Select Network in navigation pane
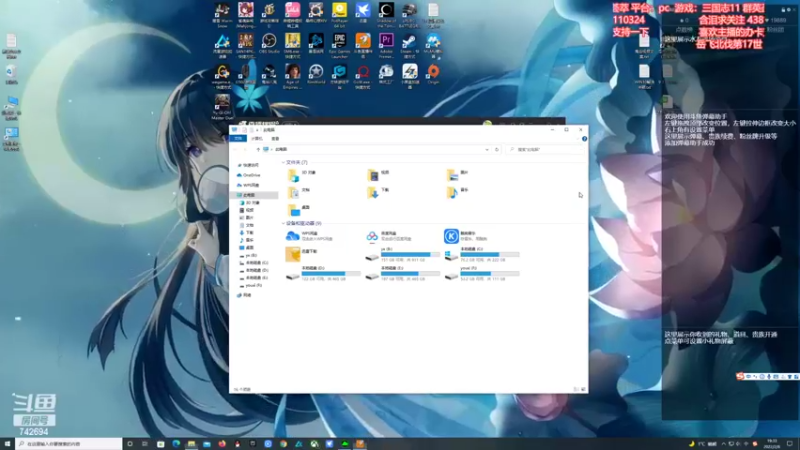Screen dimensions: 800x450 tap(244, 295)
